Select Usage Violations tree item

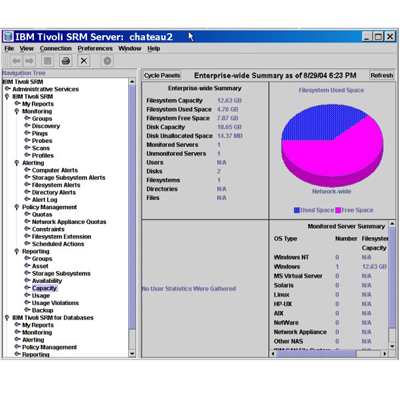pyautogui.click(x=55, y=303)
